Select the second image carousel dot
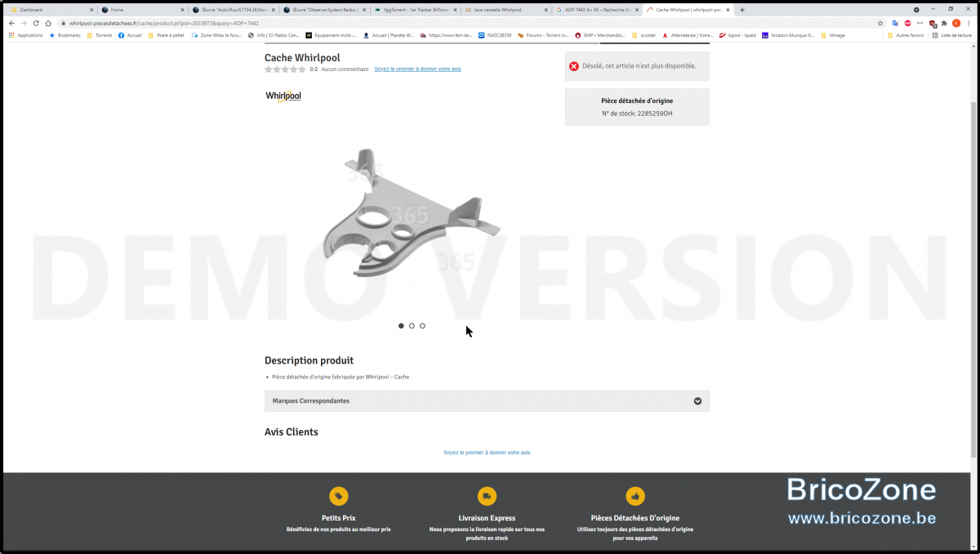The height and width of the screenshot is (554, 980). click(x=412, y=326)
